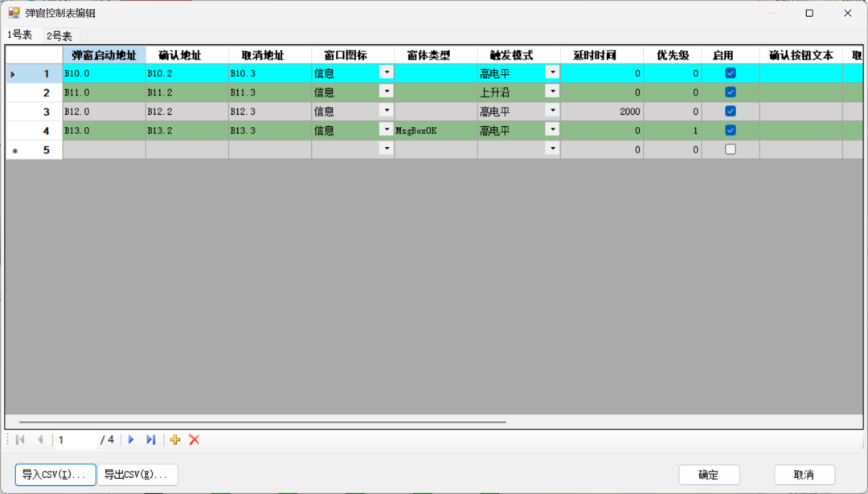Click cell B11.2
This screenshot has width=868, height=494.
point(187,92)
